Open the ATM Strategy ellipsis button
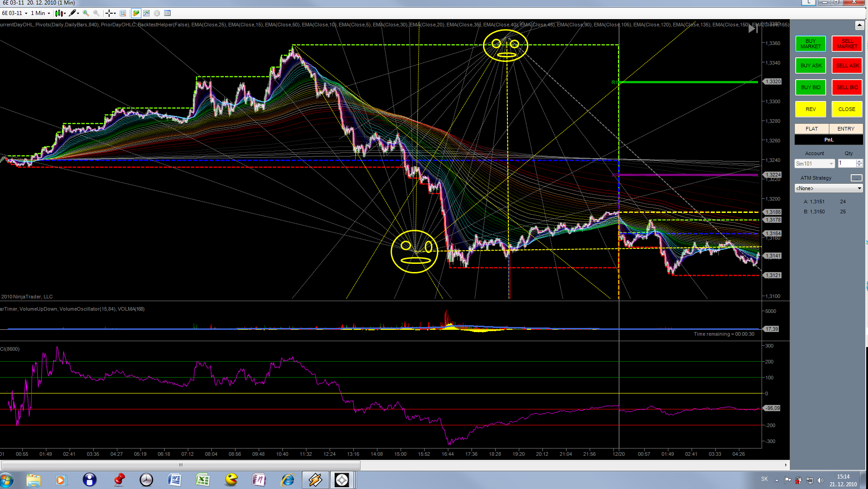Screen dimensions: 868x489 click(x=856, y=178)
